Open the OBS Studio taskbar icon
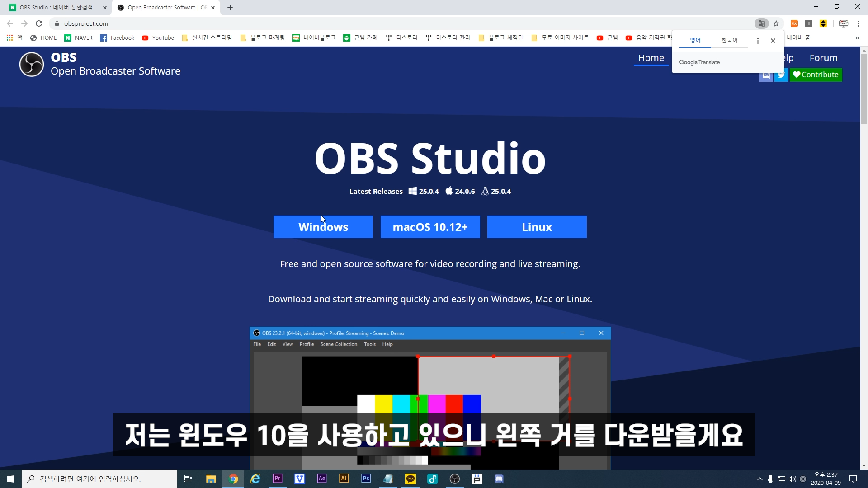This screenshot has height=488, width=868. click(x=455, y=479)
